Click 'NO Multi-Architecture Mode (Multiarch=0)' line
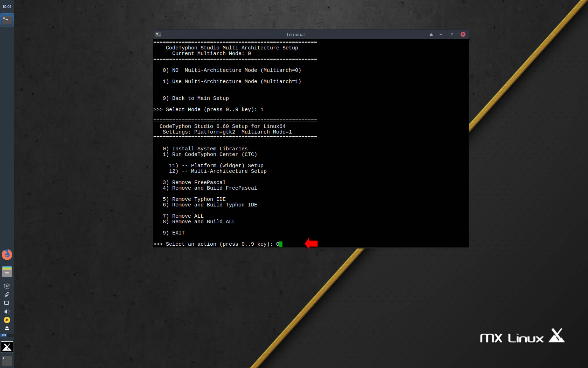The width and height of the screenshot is (588, 368). (x=232, y=70)
